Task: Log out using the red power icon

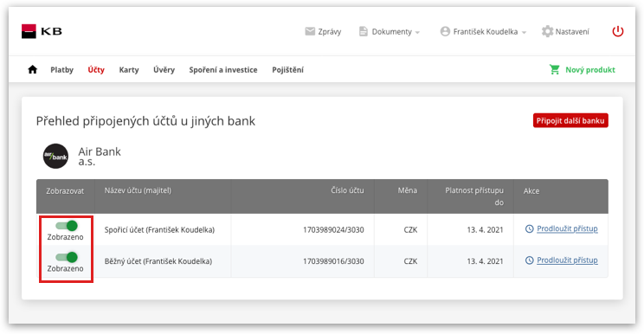Action: [618, 32]
